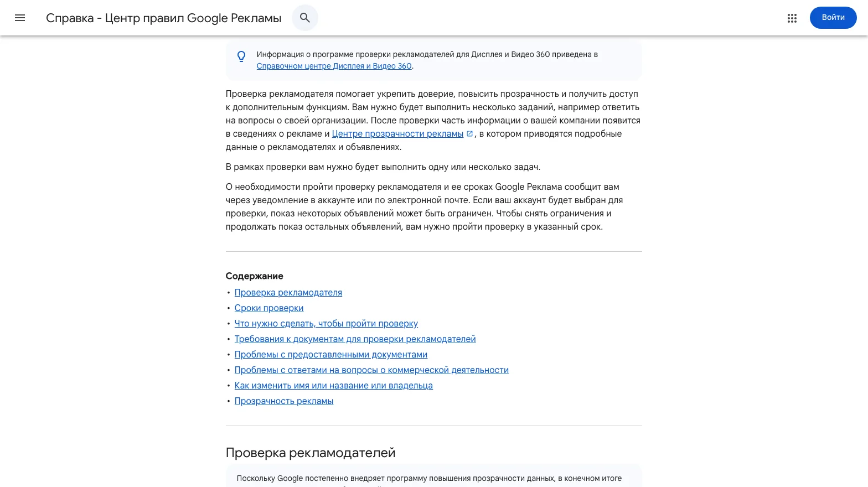Click the Содержание heading

tap(255, 276)
